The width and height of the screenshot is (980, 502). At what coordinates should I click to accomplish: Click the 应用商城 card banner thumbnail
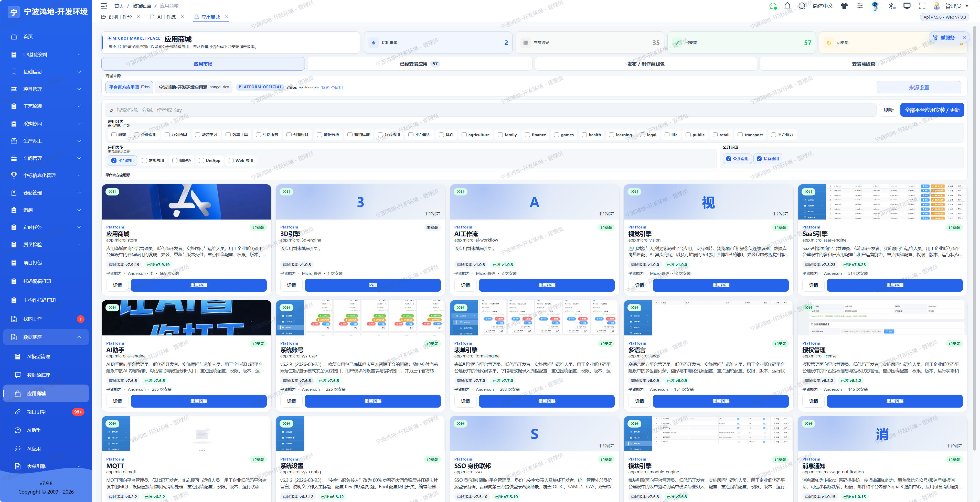click(186, 202)
